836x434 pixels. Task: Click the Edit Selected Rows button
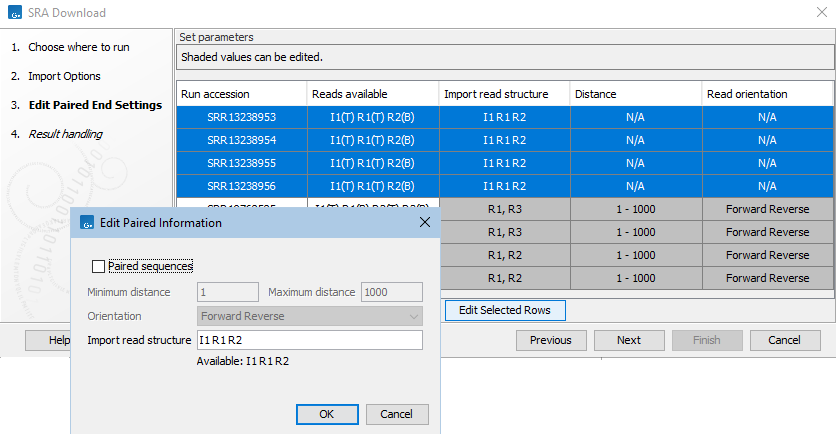pyautogui.click(x=504, y=310)
